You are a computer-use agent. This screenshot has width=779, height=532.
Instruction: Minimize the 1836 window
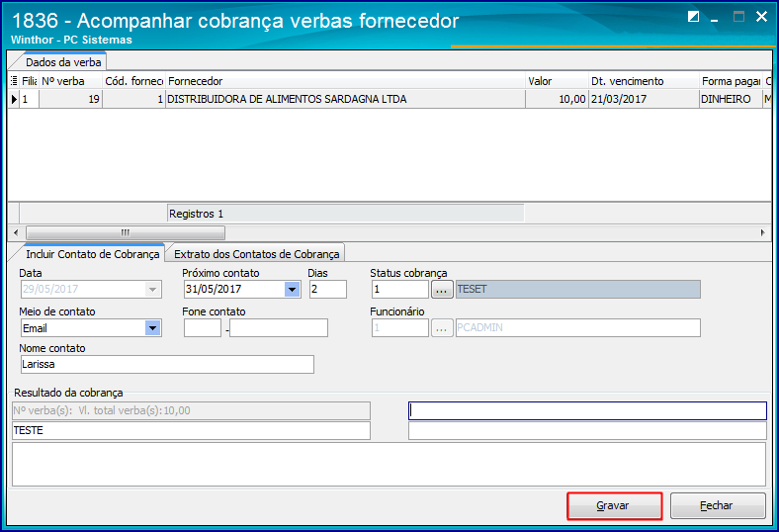pos(715,19)
